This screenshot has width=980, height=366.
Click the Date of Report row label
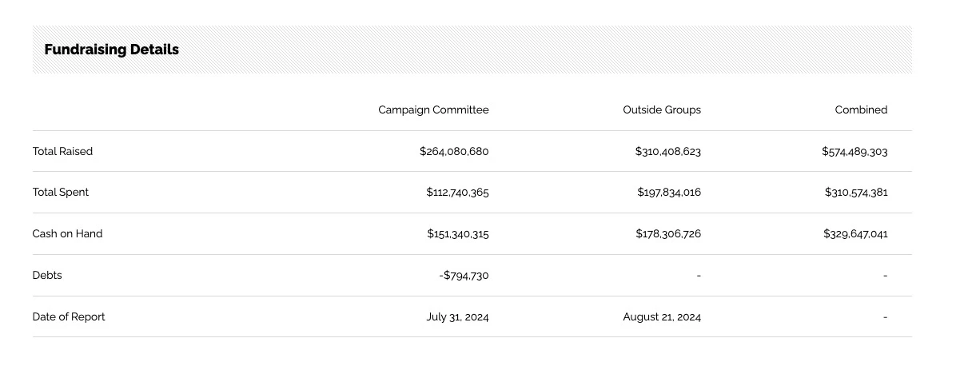point(69,317)
